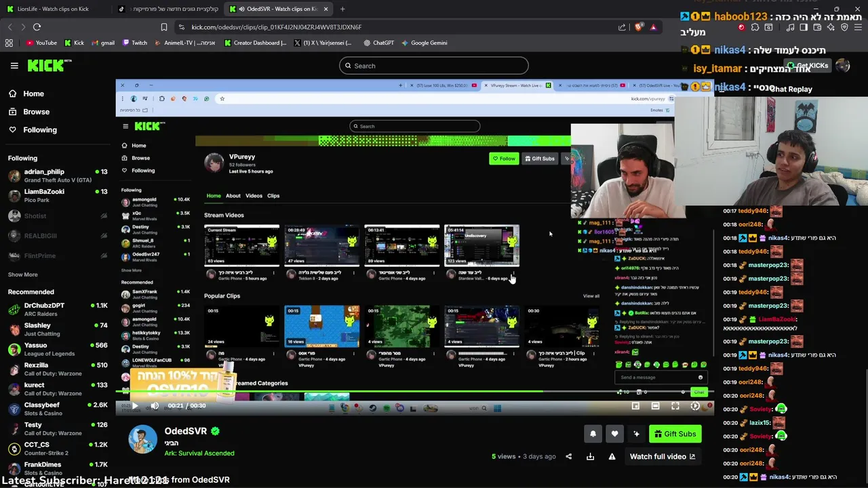
Task: Open the browser hamburger main menu
Action: pyautogui.click(x=858, y=27)
